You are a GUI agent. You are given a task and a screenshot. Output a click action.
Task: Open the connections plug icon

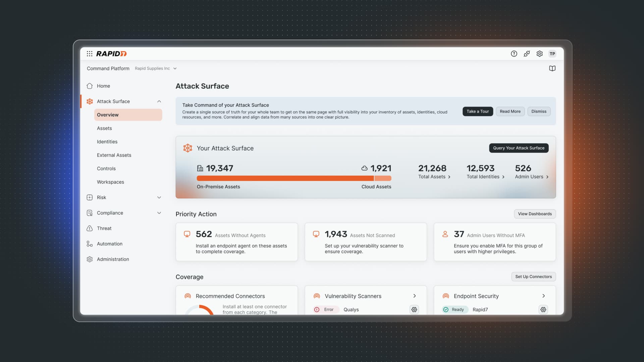(x=527, y=54)
